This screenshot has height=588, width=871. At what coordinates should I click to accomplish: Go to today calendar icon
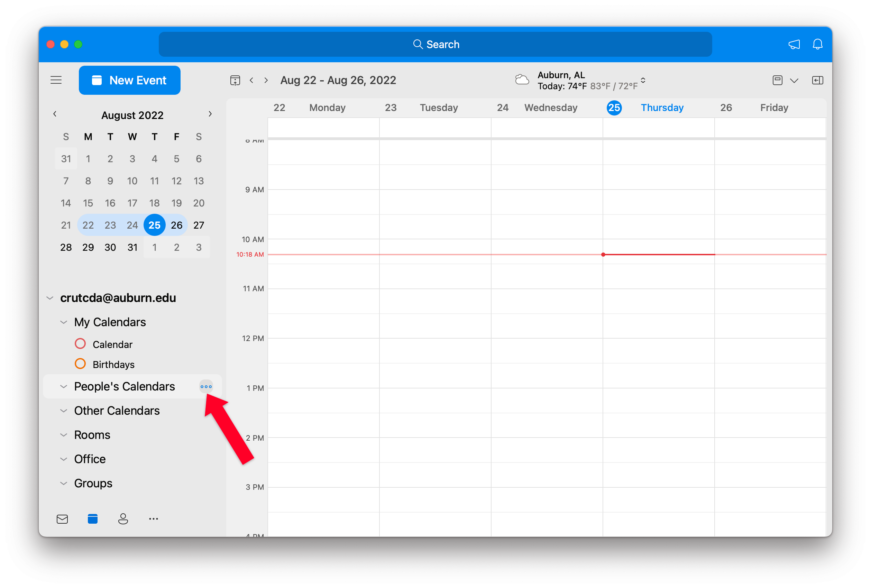point(235,80)
